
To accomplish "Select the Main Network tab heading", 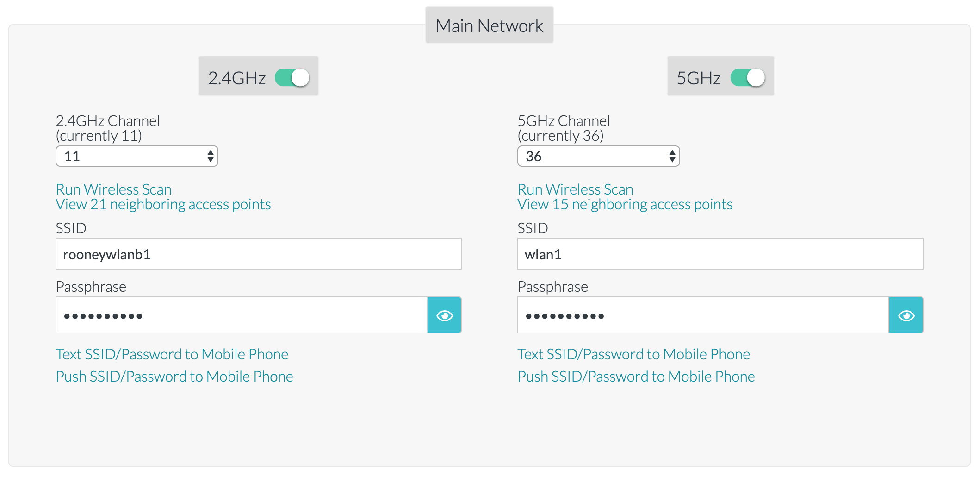I will tap(490, 25).
